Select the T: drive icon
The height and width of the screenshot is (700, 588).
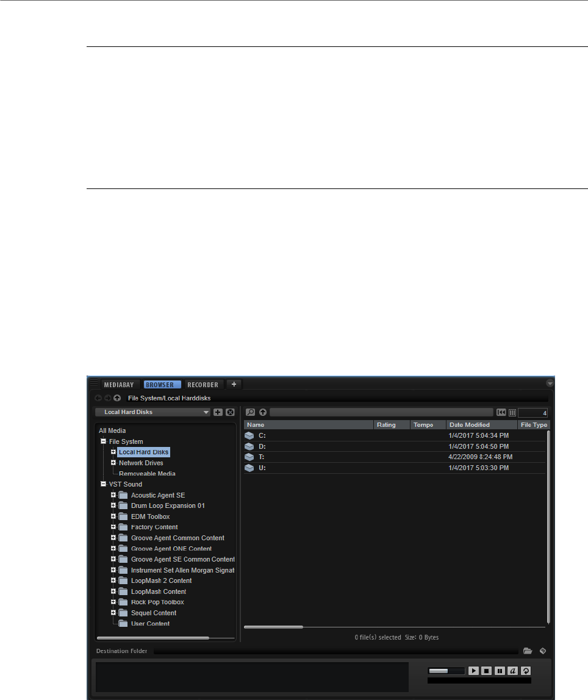[x=249, y=457]
